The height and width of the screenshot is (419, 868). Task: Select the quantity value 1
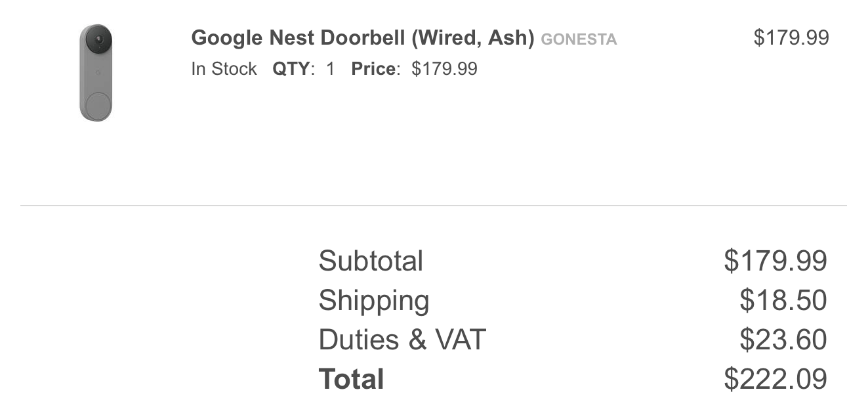(x=330, y=69)
